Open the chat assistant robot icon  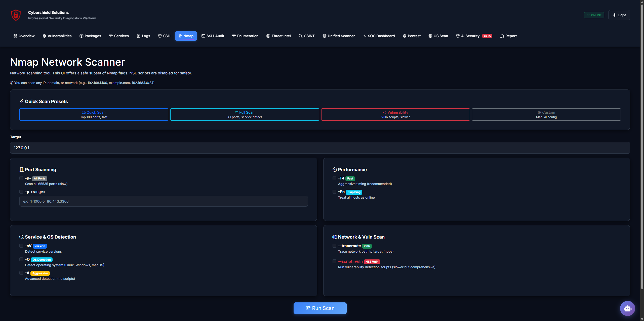[627, 308]
